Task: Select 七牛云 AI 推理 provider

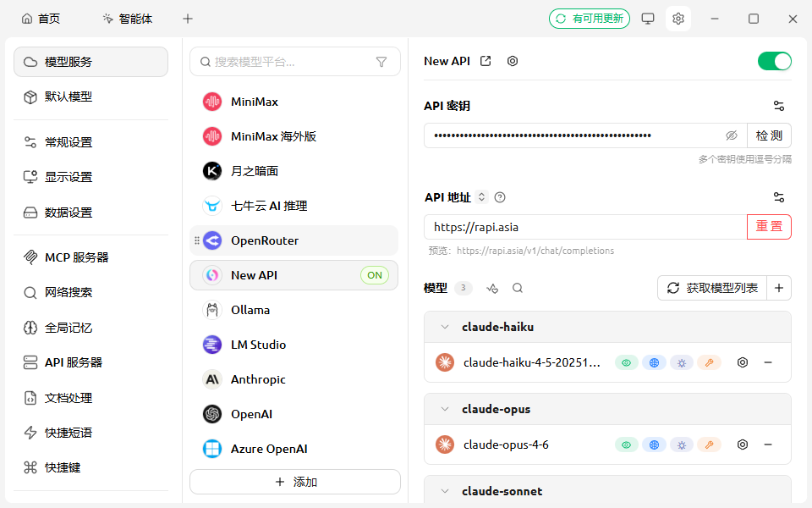Action: pyautogui.click(x=294, y=206)
